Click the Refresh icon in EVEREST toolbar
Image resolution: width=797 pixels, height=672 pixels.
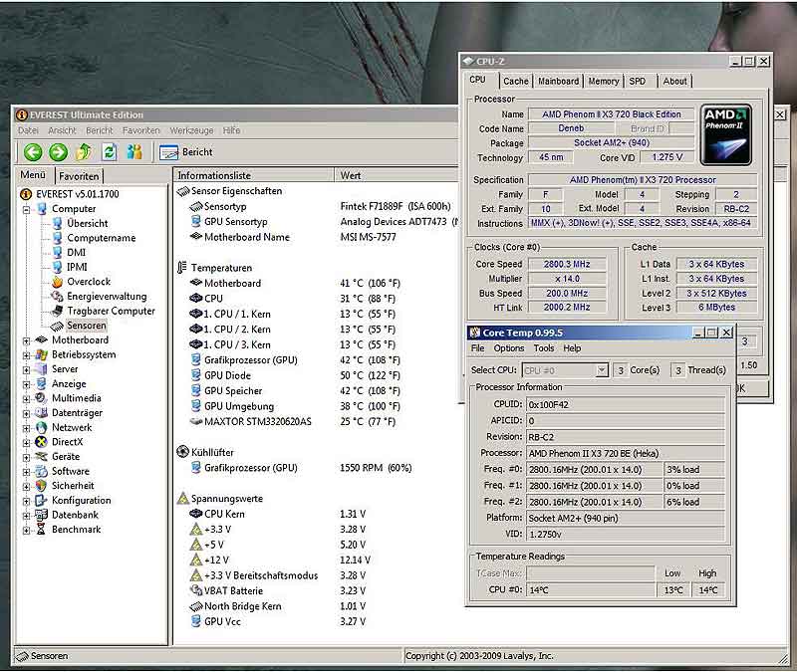click(110, 152)
